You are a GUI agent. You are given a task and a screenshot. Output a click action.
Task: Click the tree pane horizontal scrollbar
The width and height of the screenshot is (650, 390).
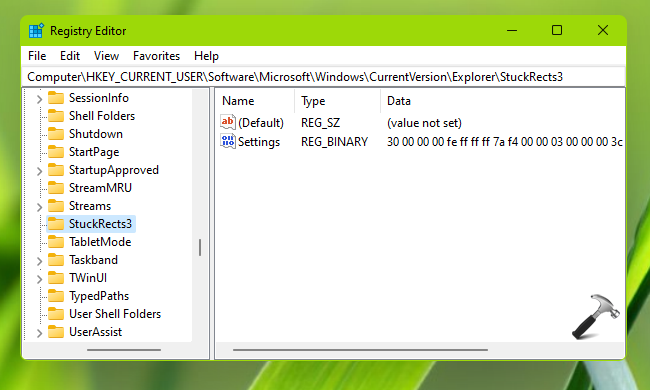coord(124,350)
